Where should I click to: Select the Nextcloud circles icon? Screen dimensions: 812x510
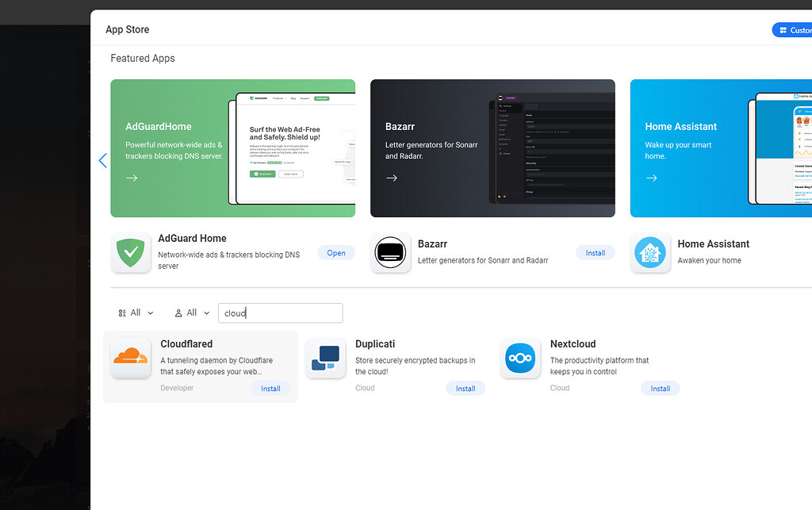pyautogui.click(x=520, y=358)
